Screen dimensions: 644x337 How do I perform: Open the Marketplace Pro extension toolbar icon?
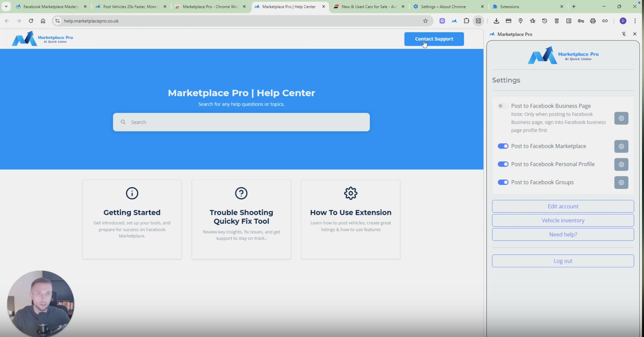tap(454, 21)
